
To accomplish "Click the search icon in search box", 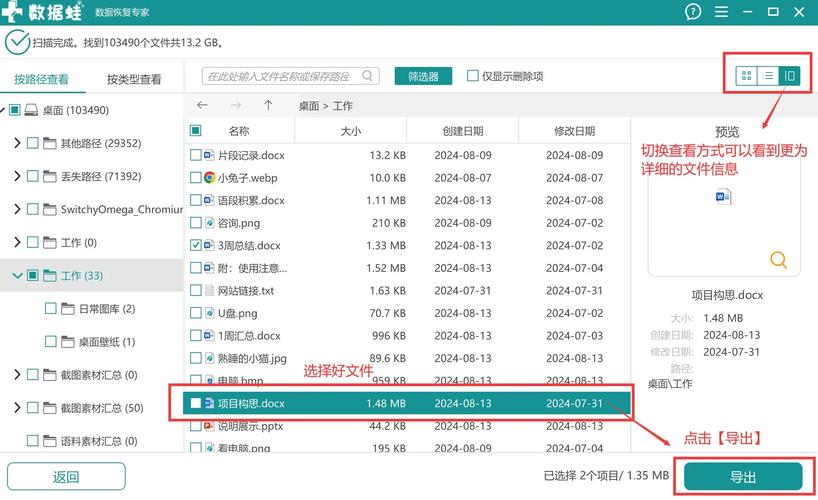I will pyautogui.click(x=368, y=76).
